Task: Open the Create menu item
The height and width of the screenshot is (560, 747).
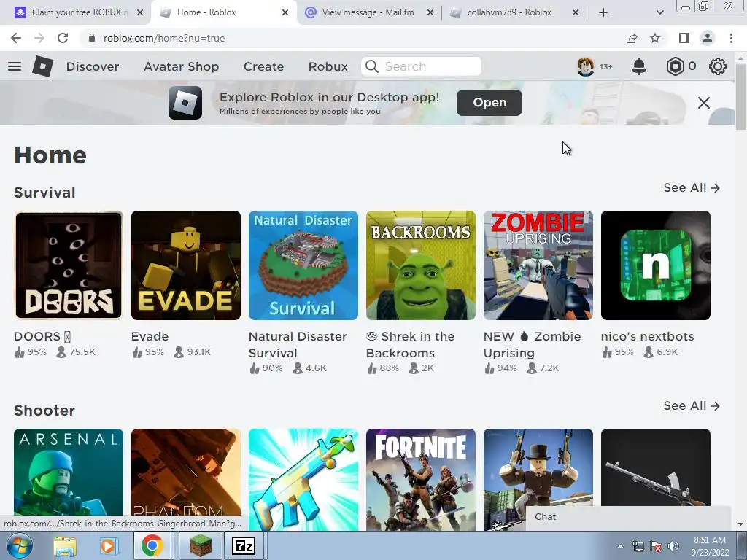Action: (263, 66)
